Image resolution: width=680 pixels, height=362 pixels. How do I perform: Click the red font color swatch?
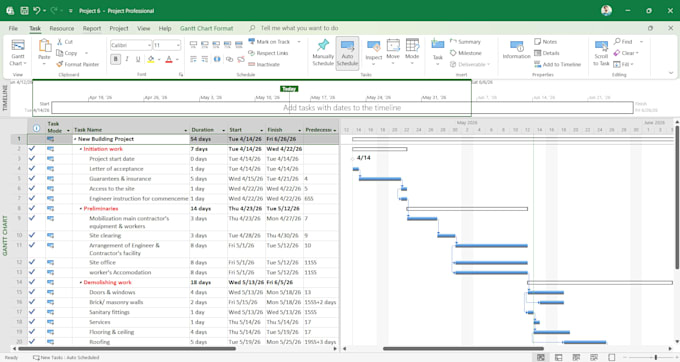(169, 59)
